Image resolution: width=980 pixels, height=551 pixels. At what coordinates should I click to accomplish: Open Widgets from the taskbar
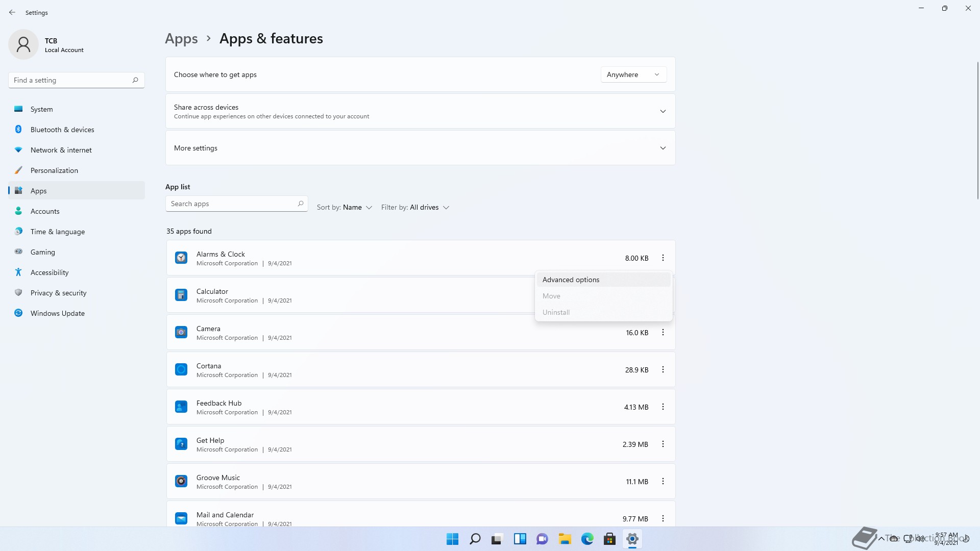pos(520,539)
